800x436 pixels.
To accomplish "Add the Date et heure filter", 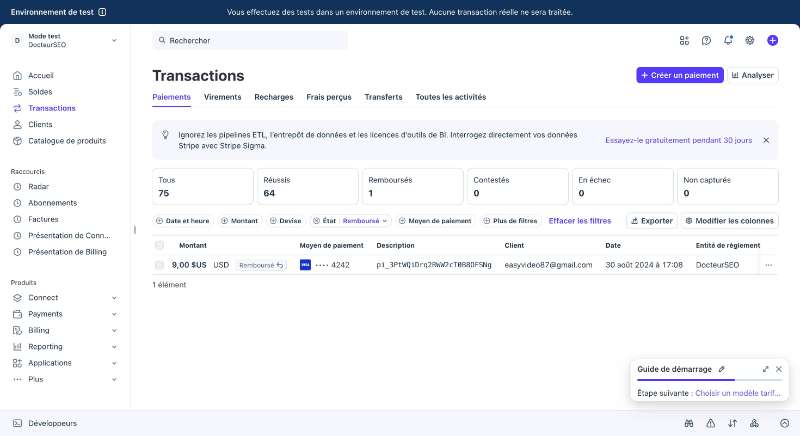I will tap(183, 221).
